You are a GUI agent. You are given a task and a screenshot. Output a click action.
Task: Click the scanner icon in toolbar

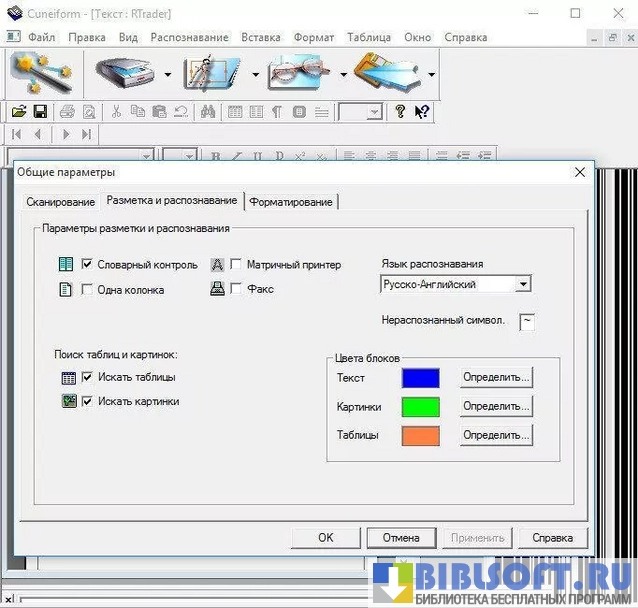click(x=126, y=73)
